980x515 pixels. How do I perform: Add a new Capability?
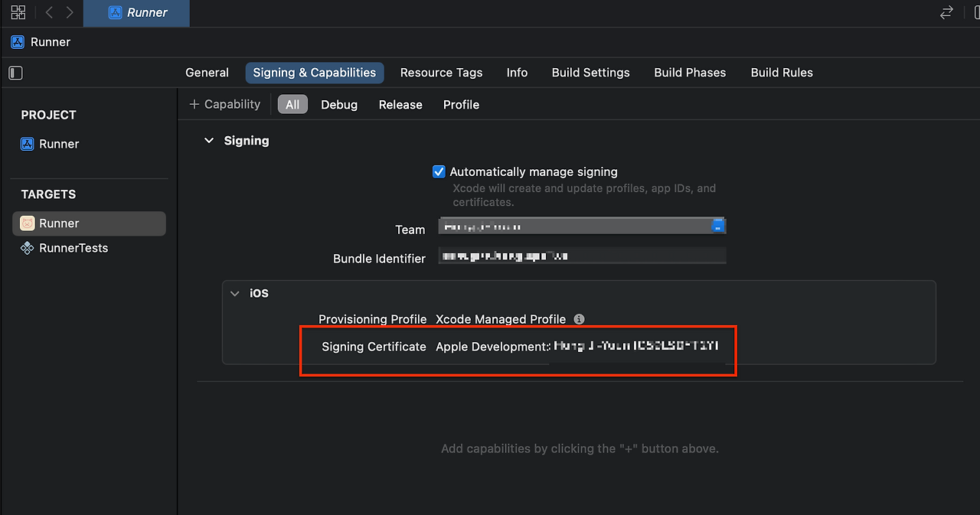point(225,104)
